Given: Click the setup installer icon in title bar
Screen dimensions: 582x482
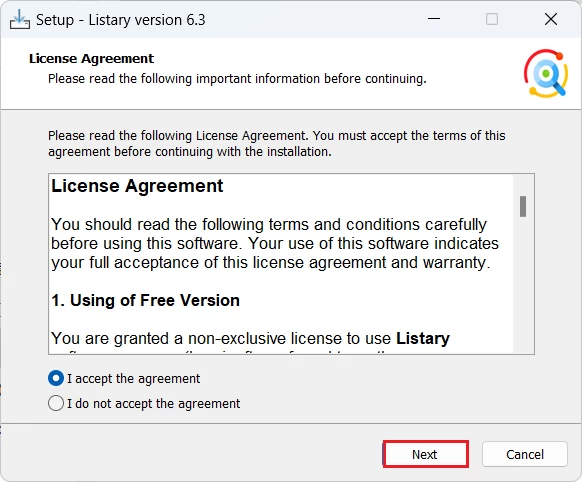Looking at the screenshot, I should pos(19,19).
